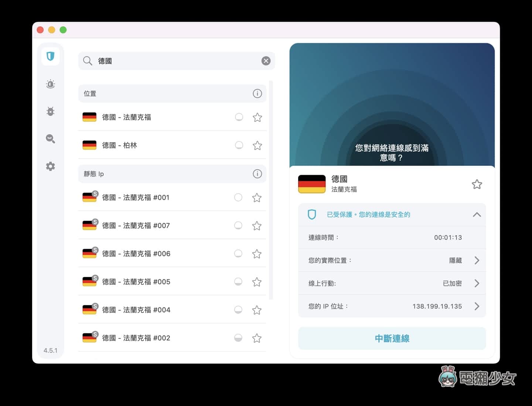Open the VPN shield tab in sidebar
The image size is (532, 406).
click(x=51, y=56)
